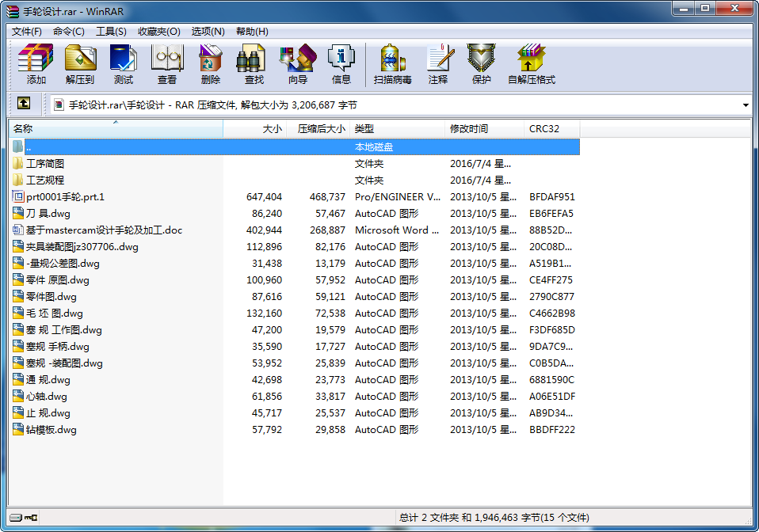Show archive 信息 (Info) icon
Screen dimensions: 759x532
(x=341, y=63)
